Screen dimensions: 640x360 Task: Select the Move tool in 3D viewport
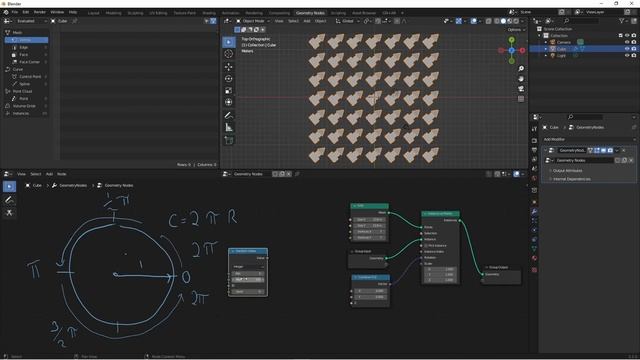tap(229, 67)
